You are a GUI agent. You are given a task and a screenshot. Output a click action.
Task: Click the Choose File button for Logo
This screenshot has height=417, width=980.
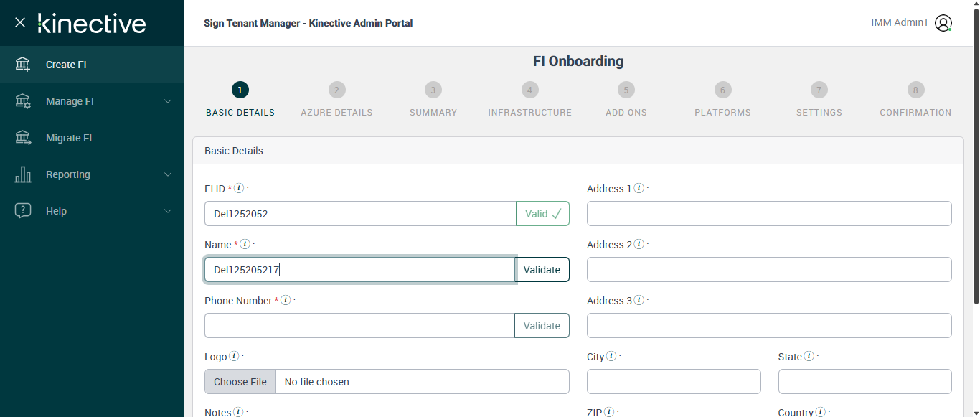[x=240, y=382]
